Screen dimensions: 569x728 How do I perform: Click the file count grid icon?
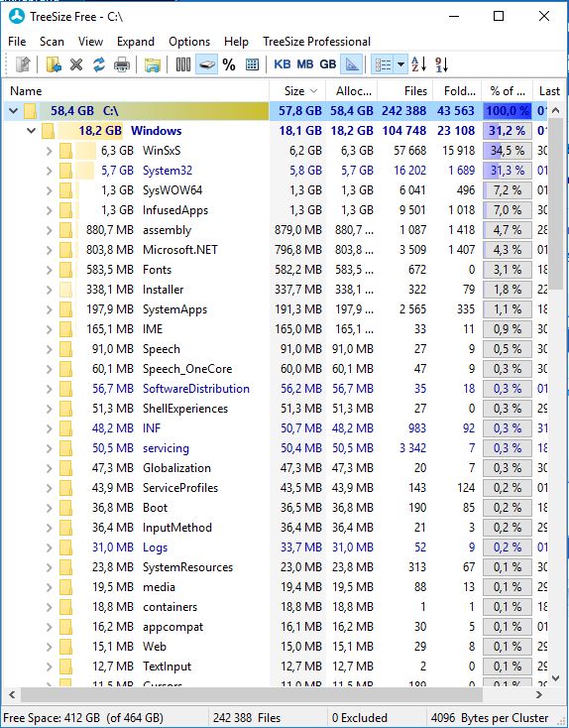click(x=252, y=64)
